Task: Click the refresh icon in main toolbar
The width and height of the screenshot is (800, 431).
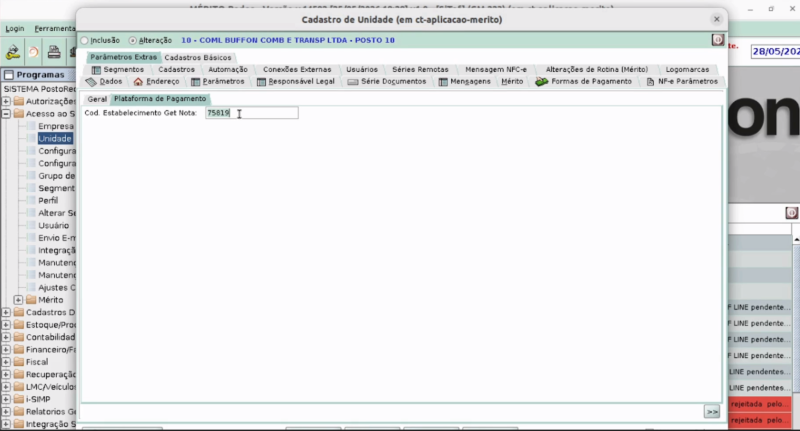Action: [x=33, y=52]
